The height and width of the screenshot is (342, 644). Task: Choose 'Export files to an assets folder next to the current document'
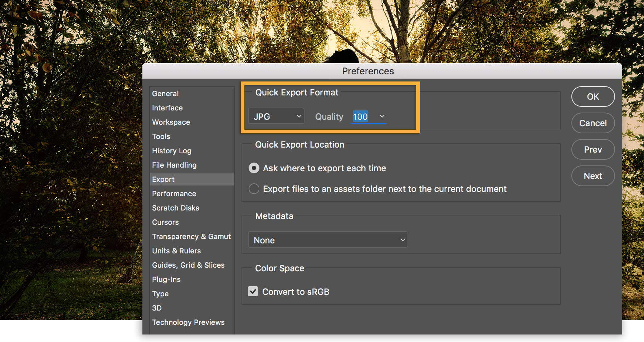tap(254, 189)
